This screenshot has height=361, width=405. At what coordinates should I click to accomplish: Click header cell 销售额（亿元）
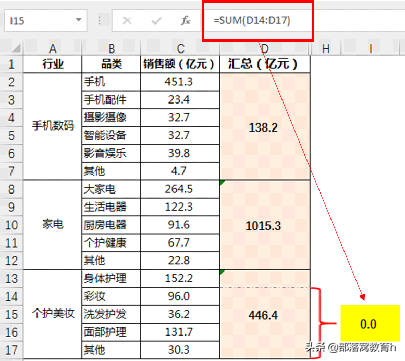(180, 64)
